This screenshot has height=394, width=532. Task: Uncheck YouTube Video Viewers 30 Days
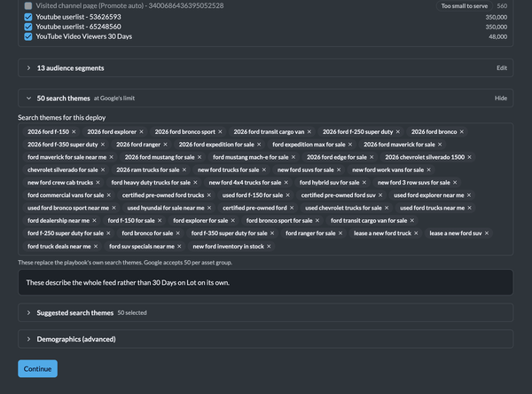[28, 36]
